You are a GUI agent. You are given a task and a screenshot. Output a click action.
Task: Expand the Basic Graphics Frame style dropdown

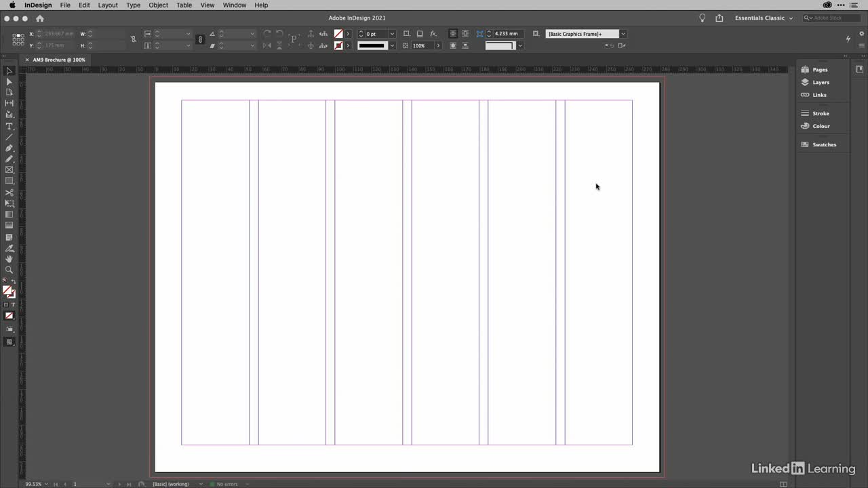click(x=623, y=34)
